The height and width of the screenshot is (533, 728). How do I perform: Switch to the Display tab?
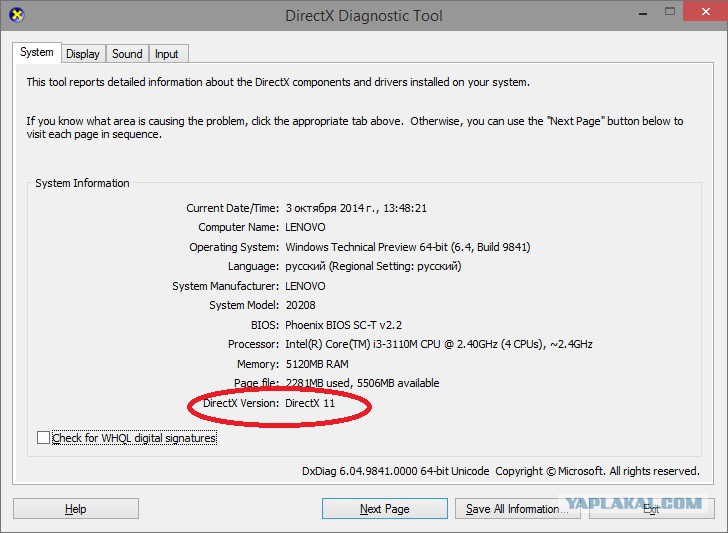(83, 54)
